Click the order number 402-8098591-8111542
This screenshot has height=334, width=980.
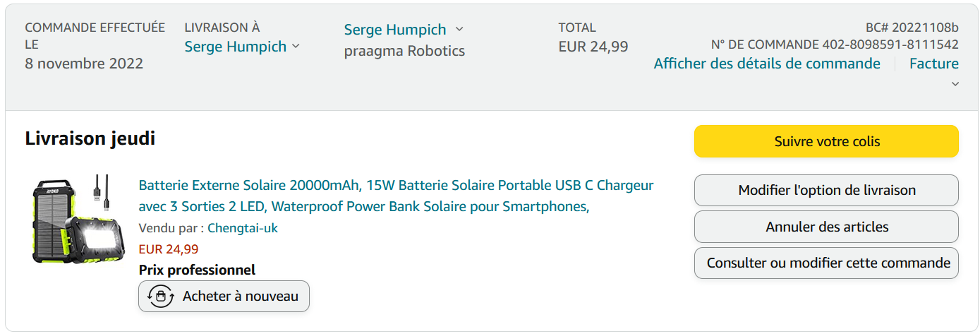(890, 44)
